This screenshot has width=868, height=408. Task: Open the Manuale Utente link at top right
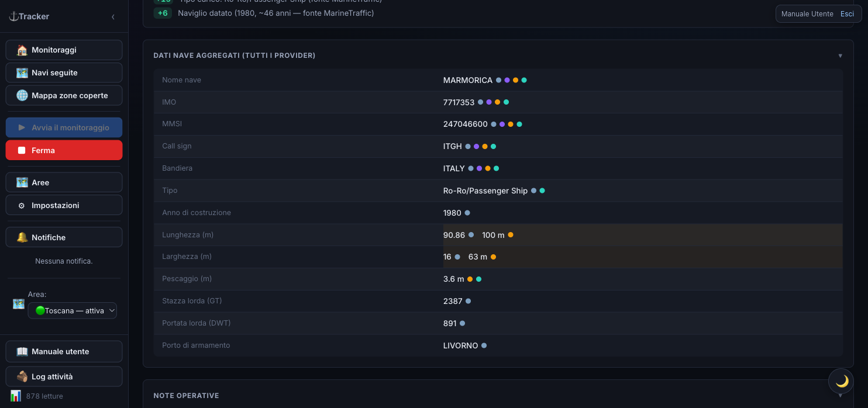tap(807, 14)
